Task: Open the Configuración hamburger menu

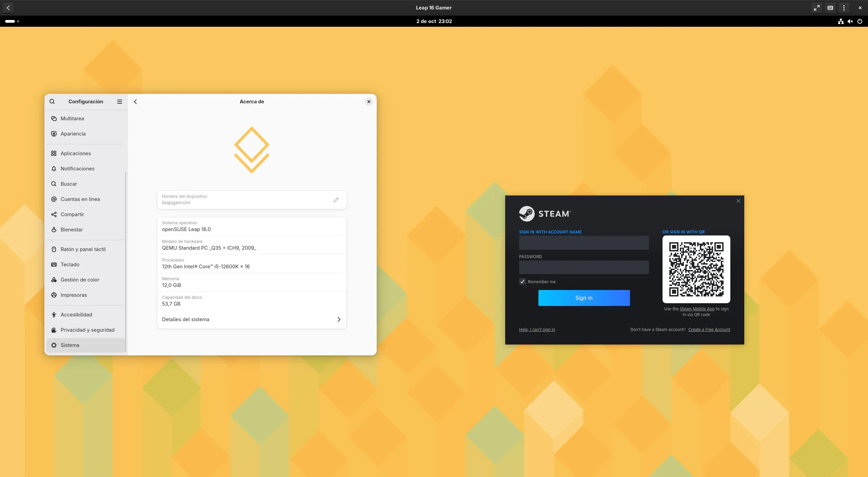Action: (119, 102)
